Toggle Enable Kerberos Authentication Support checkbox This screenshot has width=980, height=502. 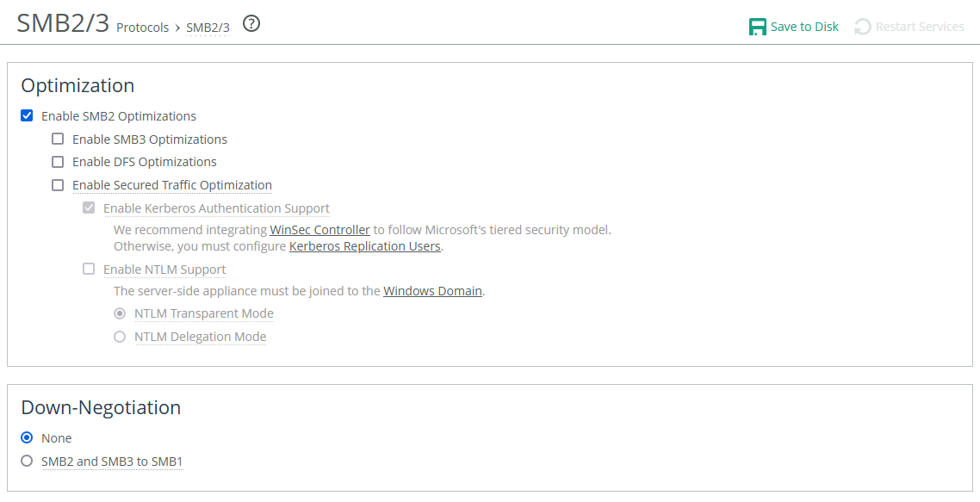coord(89,208)
